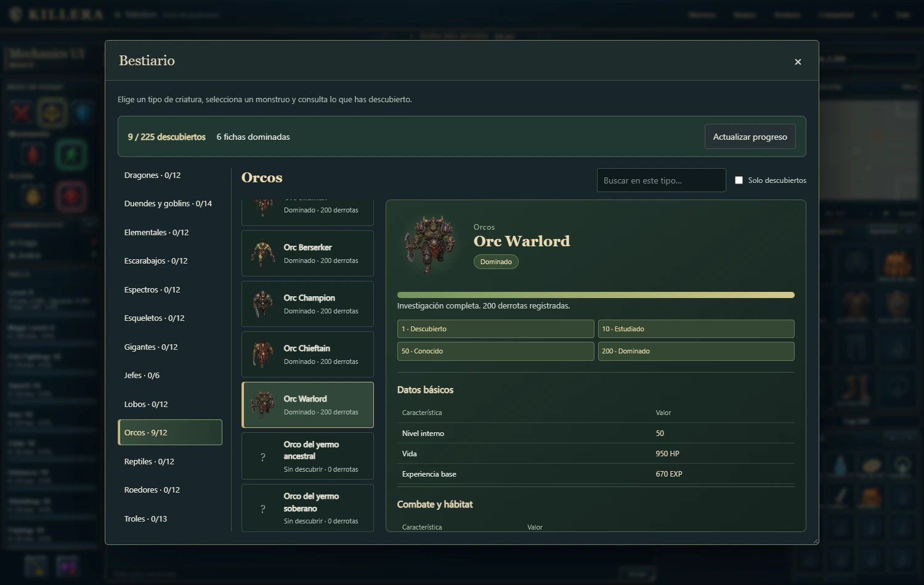This screenshot has height=585, width=924.
Task: Enable Solo descubiertos checkbox
Action: point(739,180)
